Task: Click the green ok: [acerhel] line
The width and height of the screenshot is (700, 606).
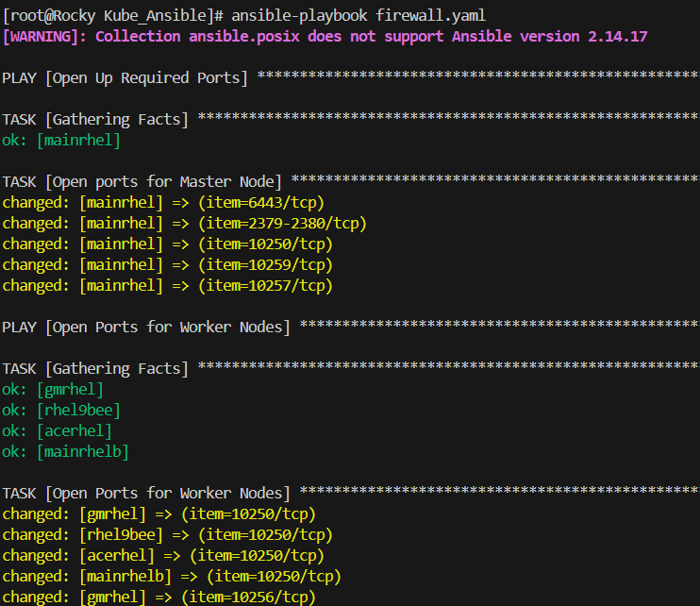Action: [58, 430]
